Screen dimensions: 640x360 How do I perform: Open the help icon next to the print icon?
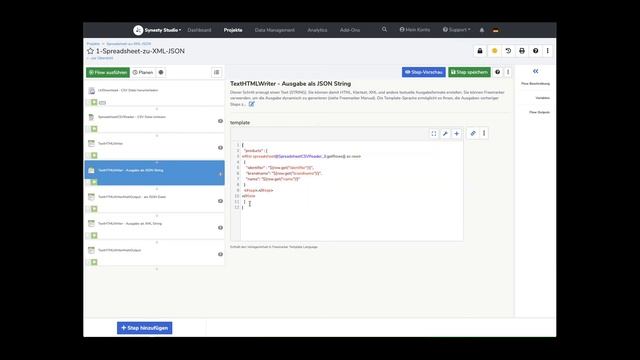536,51
